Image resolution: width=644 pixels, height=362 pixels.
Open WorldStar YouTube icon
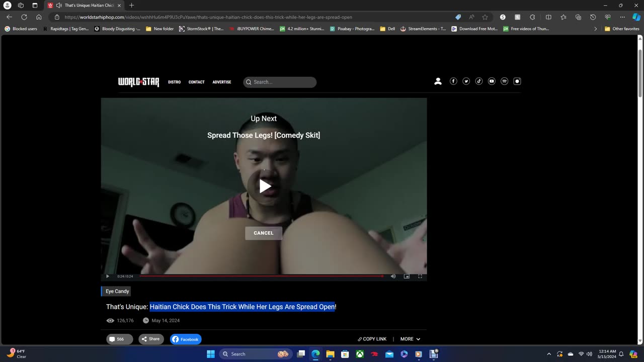[492, 81]
